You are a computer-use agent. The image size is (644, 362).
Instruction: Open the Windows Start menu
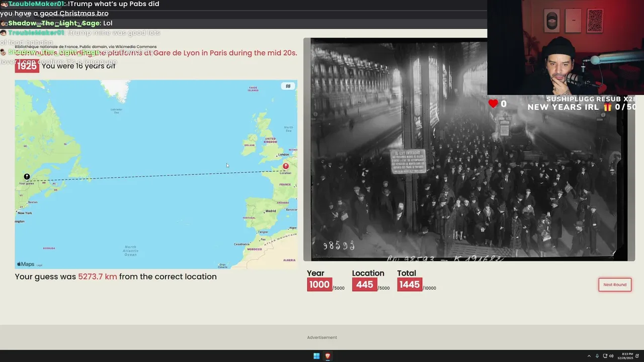316,356
